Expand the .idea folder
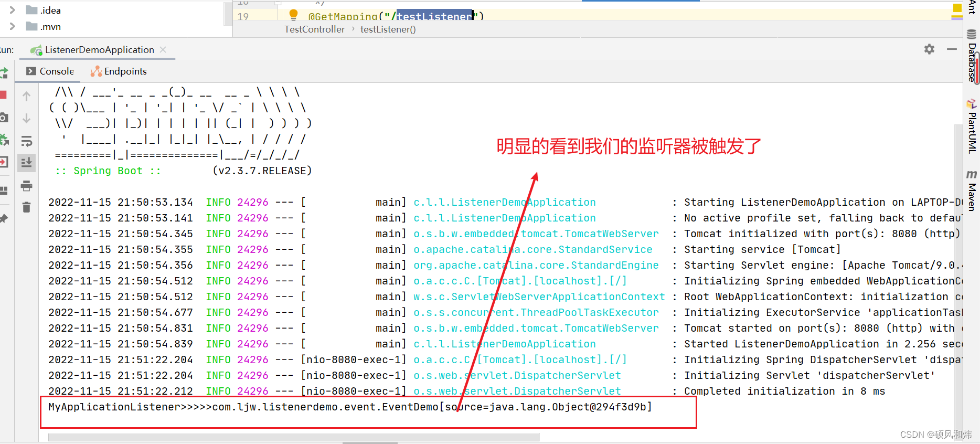980x444 pixels. click(13, 10)
